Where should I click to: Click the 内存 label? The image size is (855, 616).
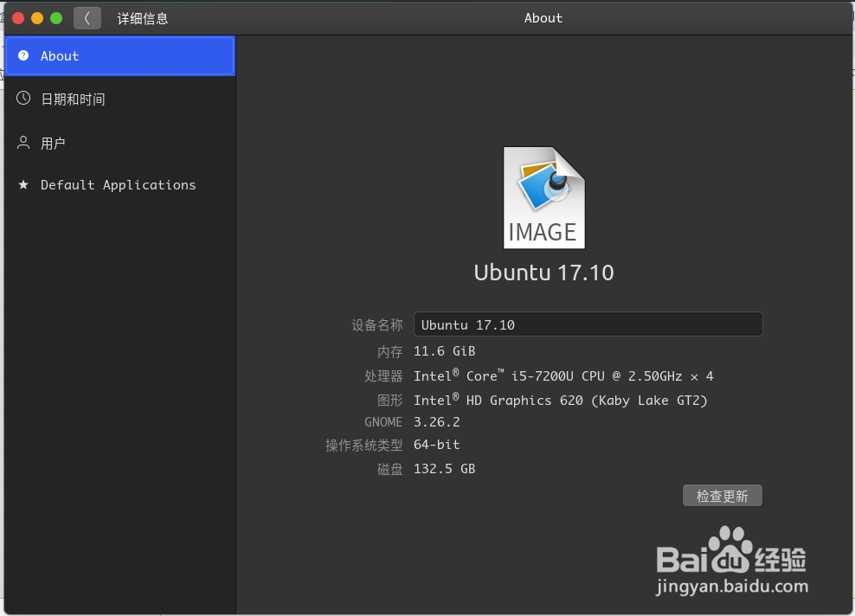390,351
